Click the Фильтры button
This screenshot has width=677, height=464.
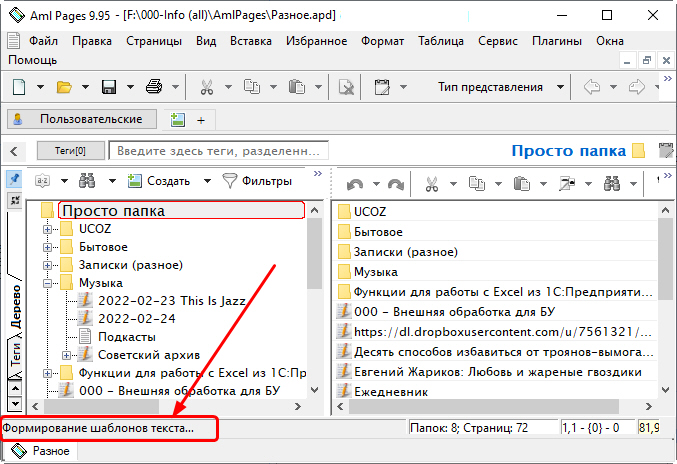pos(257,181)
